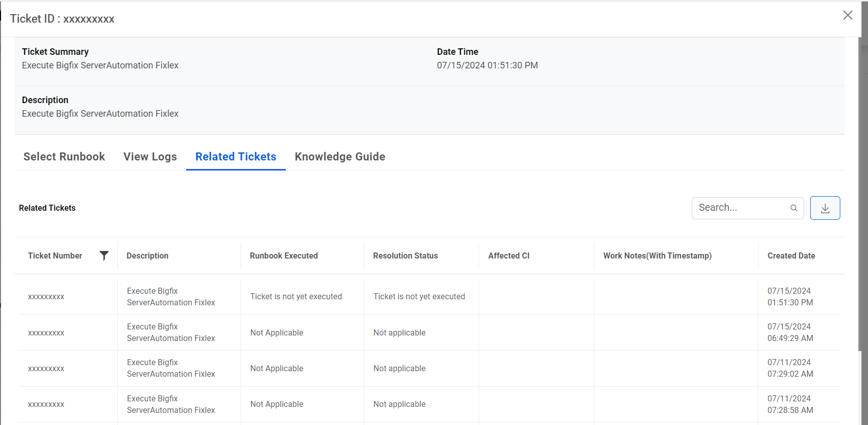
Task: Sort by Description column header
Action: point(147,256)
